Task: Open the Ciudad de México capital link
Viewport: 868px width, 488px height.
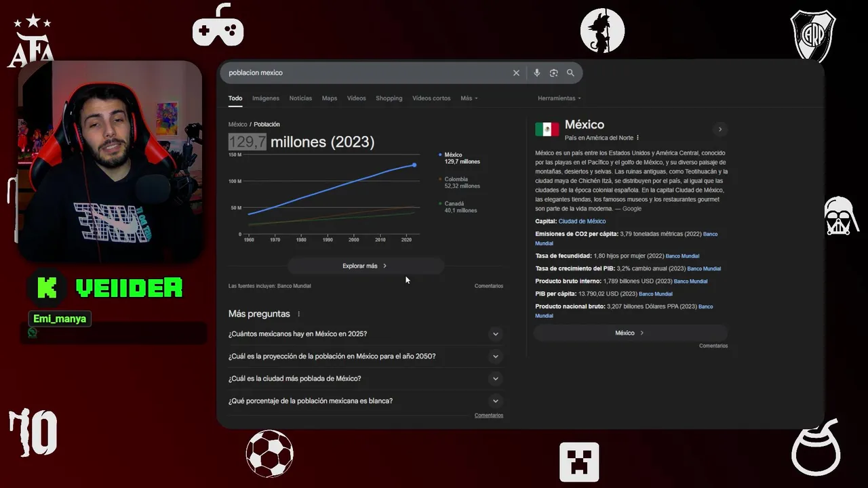Action: [582, 222]
